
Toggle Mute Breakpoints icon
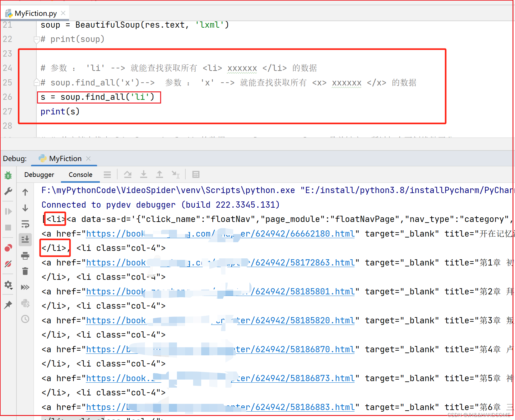(x=8, y=264)
